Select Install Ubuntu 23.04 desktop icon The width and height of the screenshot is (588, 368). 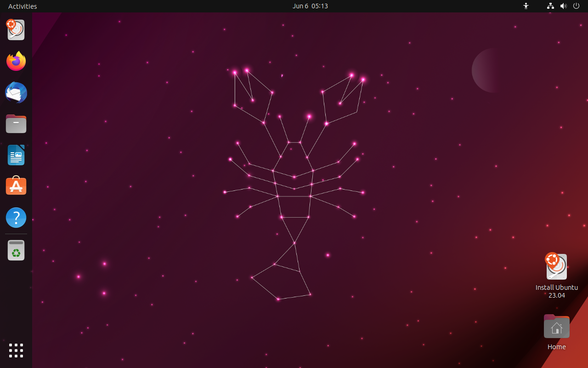coord(556,276)
